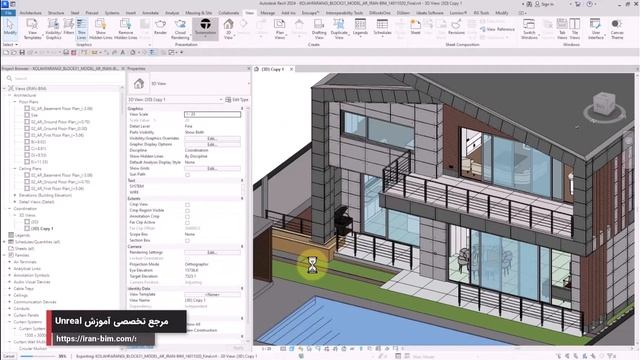
Task: Click the export progress bar in status bar
Action: click(x=37, y=356)
